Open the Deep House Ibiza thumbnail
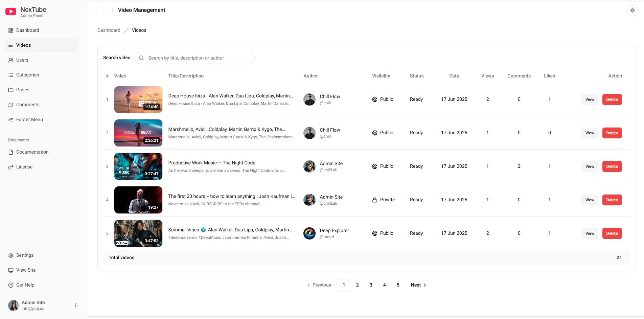The width and height of the screenshot is (644, 319). (x=138, y=99)
